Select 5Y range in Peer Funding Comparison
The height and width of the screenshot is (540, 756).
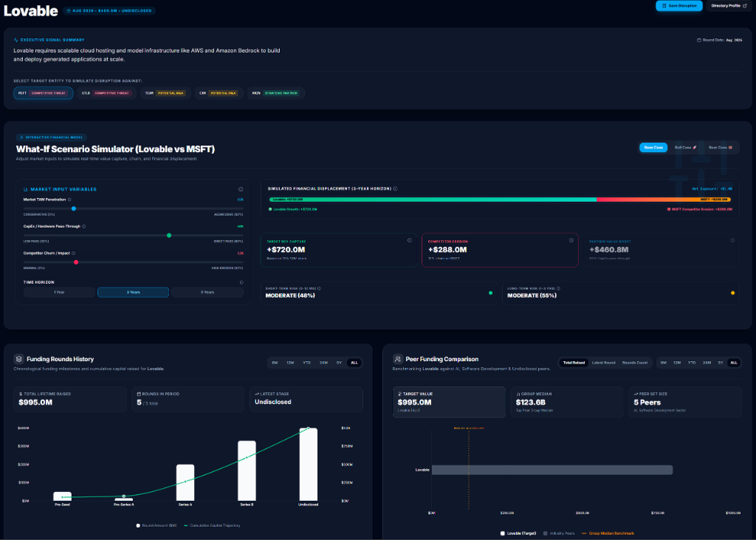pyautogui.click(x=721, y=363)
